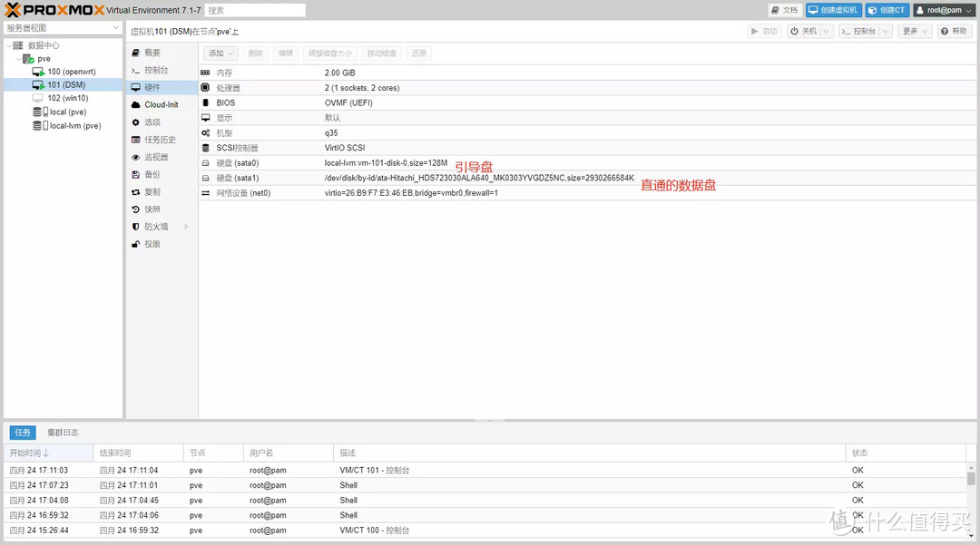Click the 帮助 help button
The image size is (980, 545).
(954, 31)
